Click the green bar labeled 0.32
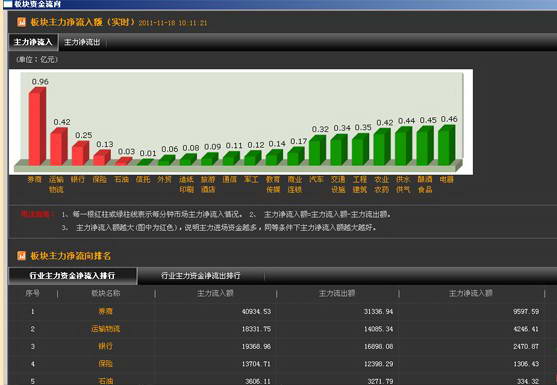This screenshot has width=557, height=385. (318, 151)
